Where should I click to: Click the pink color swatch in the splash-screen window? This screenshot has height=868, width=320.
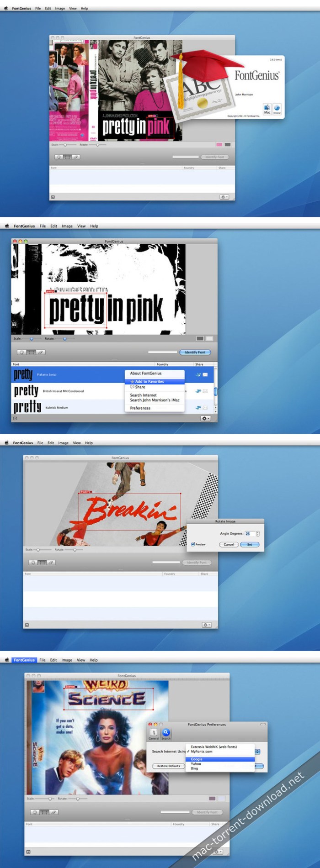coord(219,145)
